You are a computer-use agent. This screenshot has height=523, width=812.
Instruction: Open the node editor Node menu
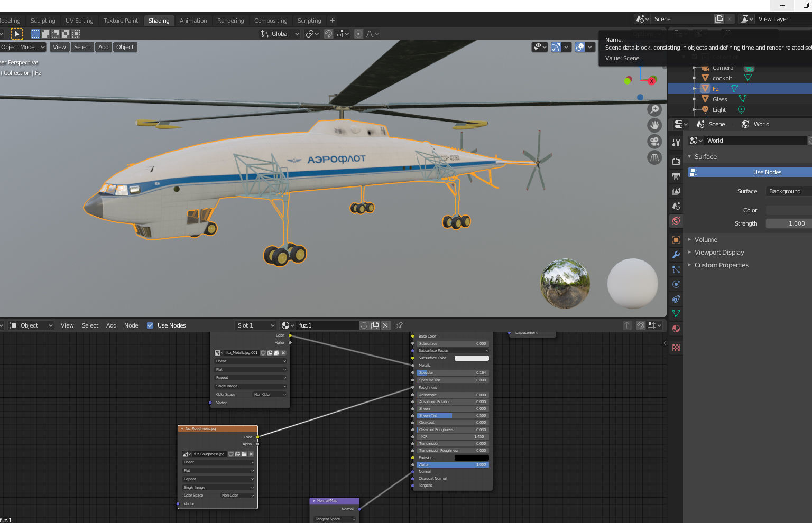[131, 325]
